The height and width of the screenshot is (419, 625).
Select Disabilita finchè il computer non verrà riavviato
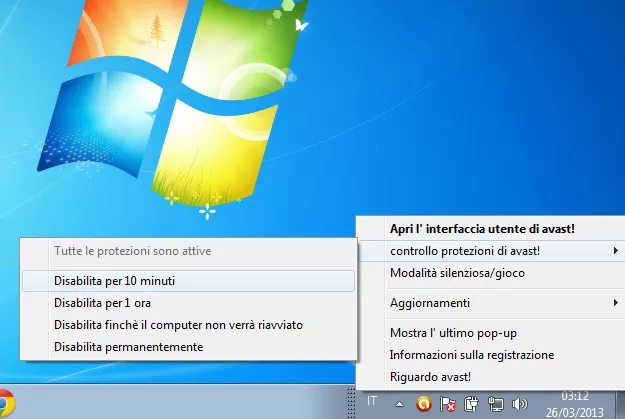[x=189, y=325]
